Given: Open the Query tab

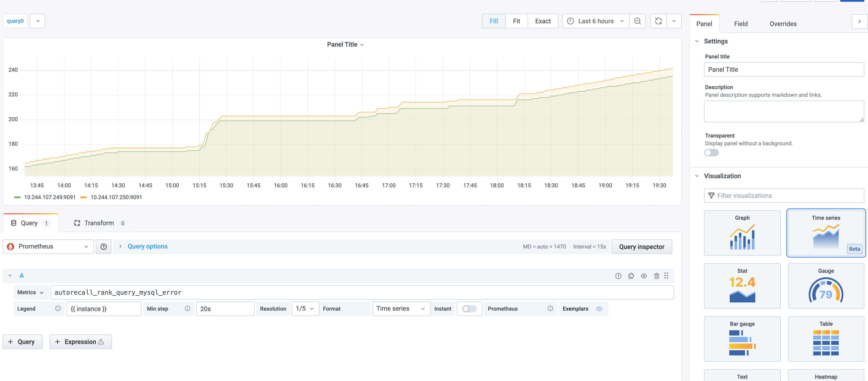Looking at the screenshot, I should 31,223.
